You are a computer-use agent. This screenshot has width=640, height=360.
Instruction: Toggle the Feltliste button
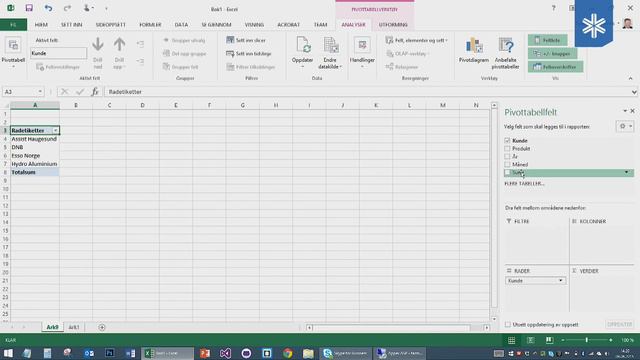pyautogui.click(x=547, y=40)
